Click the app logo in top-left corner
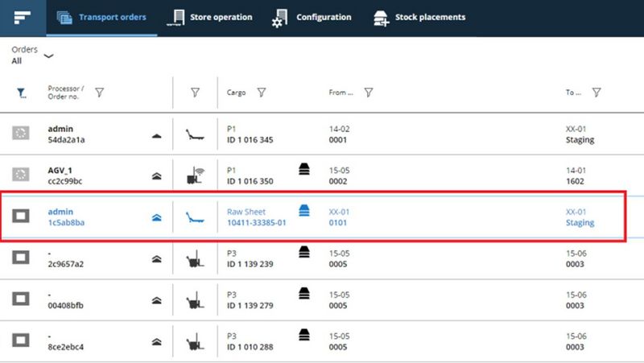Image resolution: width=644 pixels, height=363 pixels. tap(22, 18)
